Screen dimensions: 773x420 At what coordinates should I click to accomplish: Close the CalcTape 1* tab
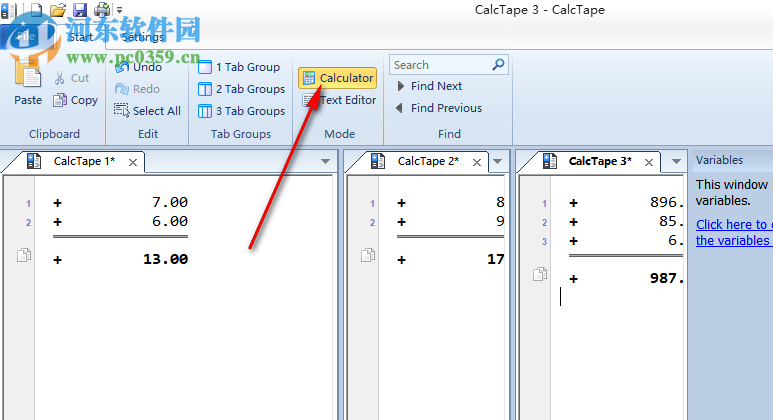coord(133,162)
